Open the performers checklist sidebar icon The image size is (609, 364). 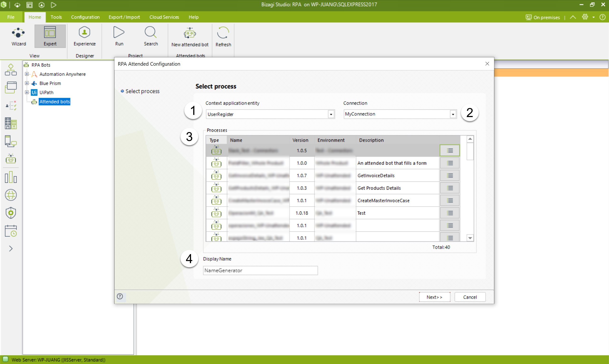point(11,105)
